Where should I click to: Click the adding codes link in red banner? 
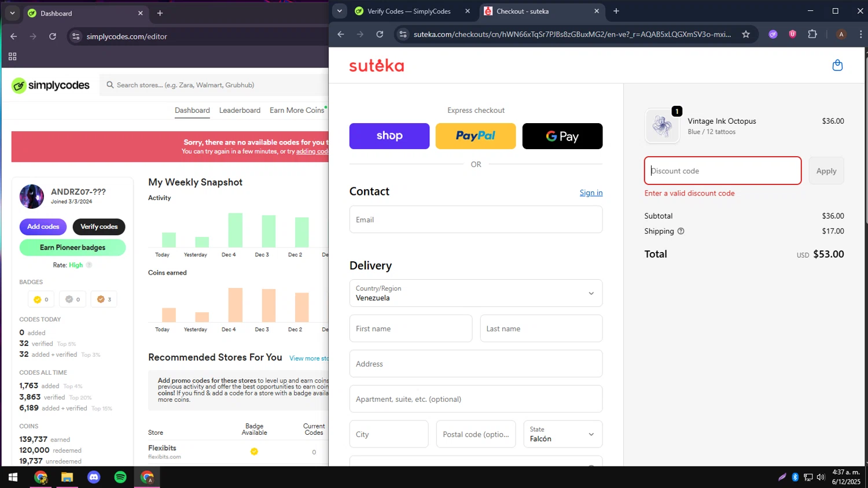pyautogui.click(x=312, y=151)
